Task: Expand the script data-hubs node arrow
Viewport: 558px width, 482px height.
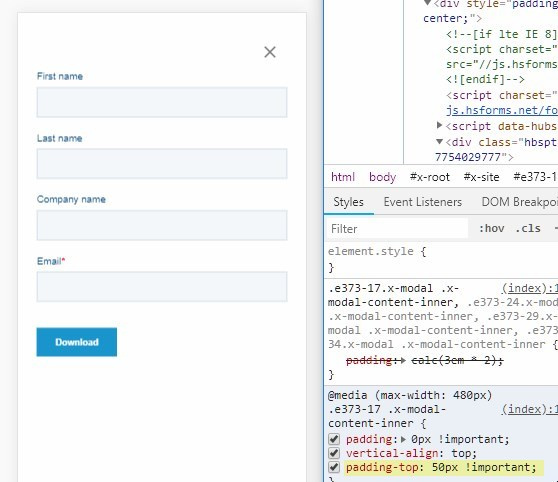Action: (439, 125)
